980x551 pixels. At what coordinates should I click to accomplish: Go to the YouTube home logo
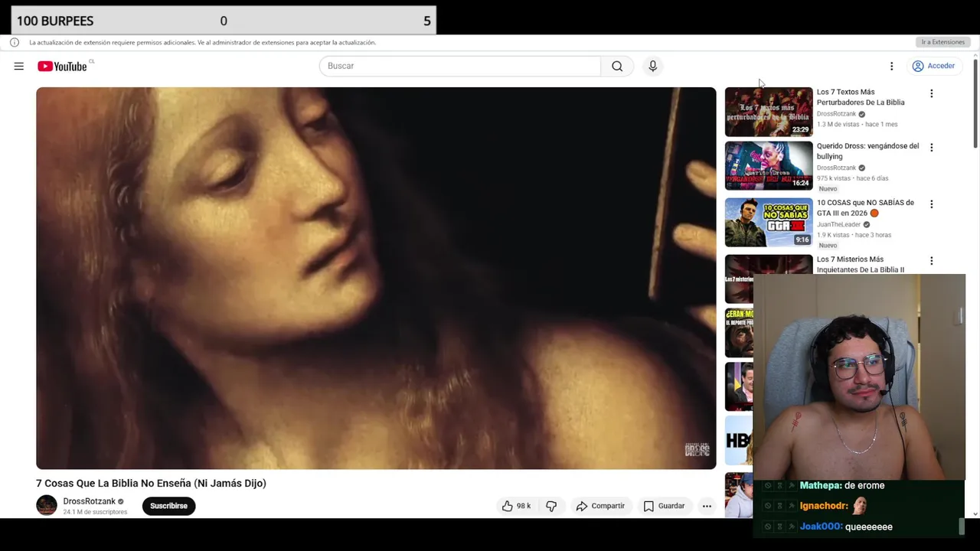point(62,67)
